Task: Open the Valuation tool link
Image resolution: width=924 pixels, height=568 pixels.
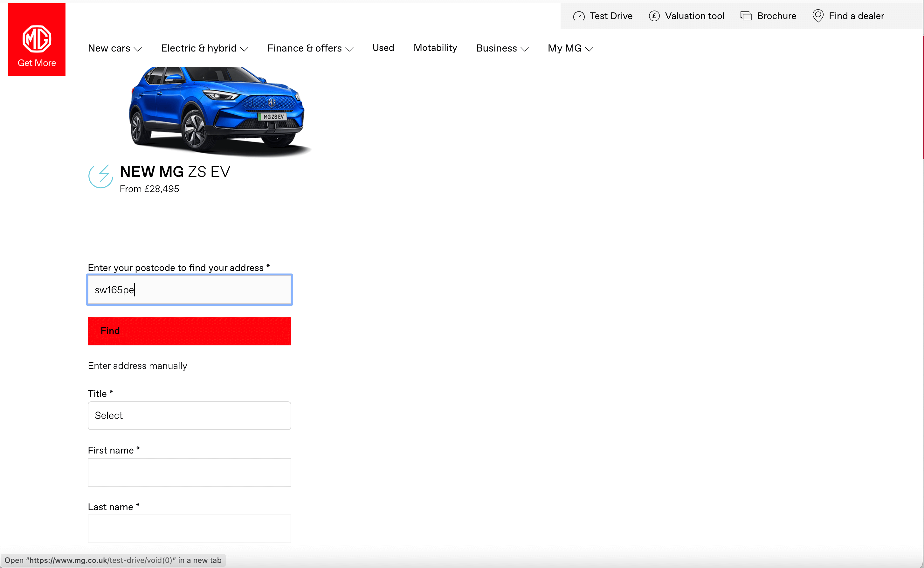Action: click(686, 16)
